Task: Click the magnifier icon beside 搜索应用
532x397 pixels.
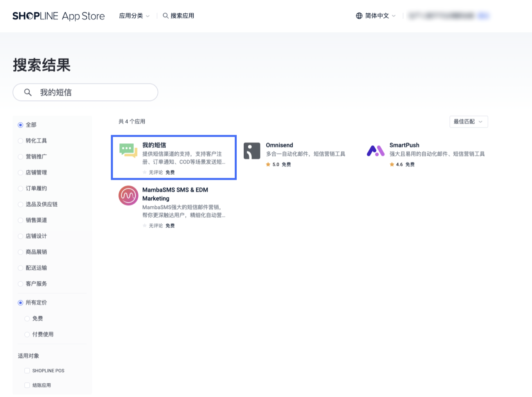Action: 166,16
